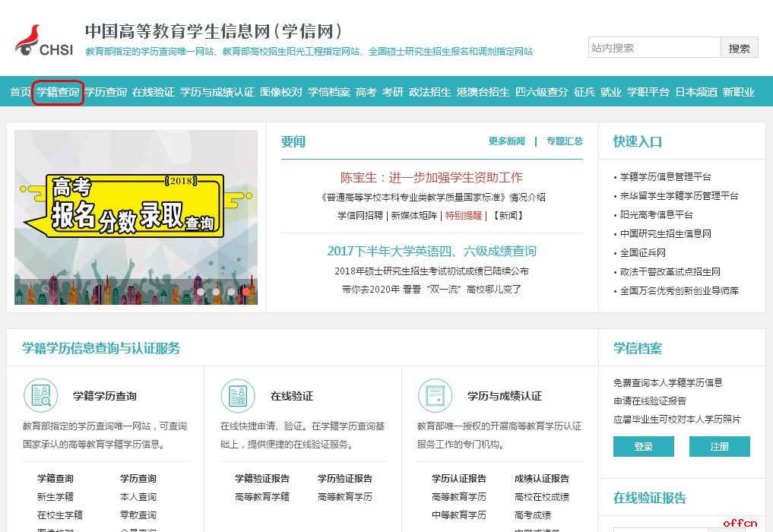Click the 学籍学历查询 document icon

(x=40, y=395)
